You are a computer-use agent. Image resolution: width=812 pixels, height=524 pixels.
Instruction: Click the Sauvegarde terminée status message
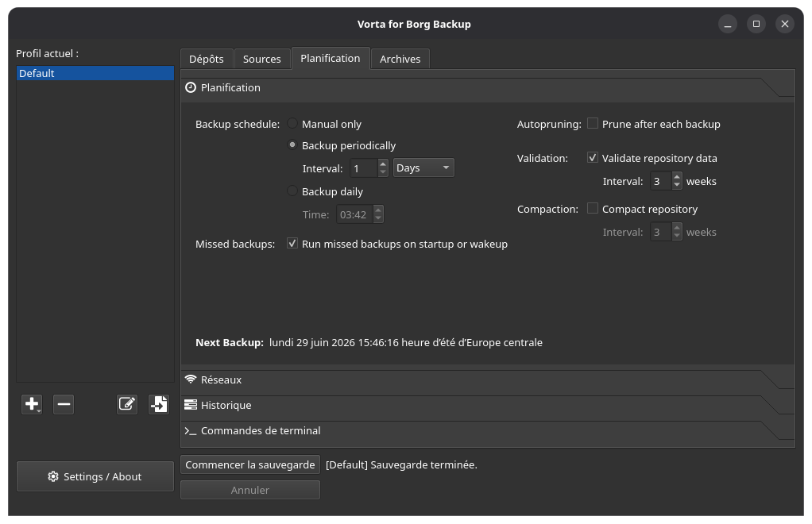[x=401, y=464]
